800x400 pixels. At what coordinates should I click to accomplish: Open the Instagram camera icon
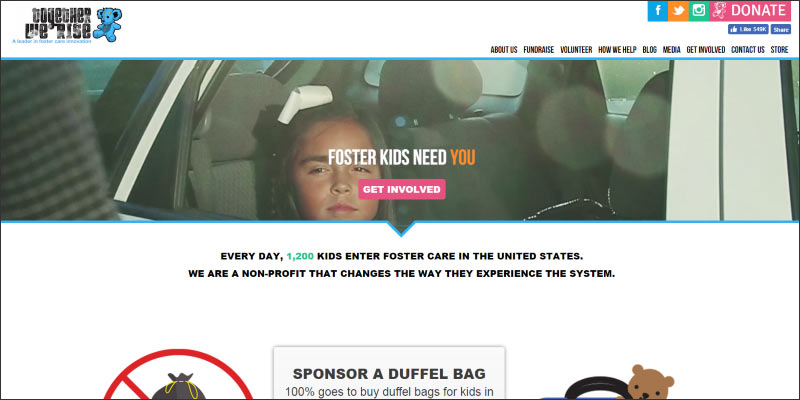pos(698,11)
